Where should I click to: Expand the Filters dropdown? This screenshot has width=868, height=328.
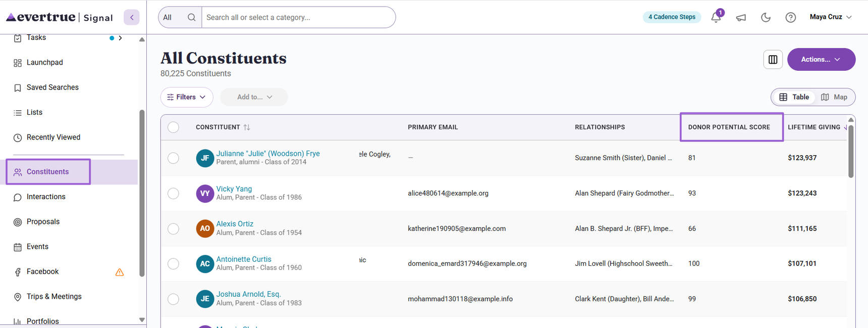(187, 97)
